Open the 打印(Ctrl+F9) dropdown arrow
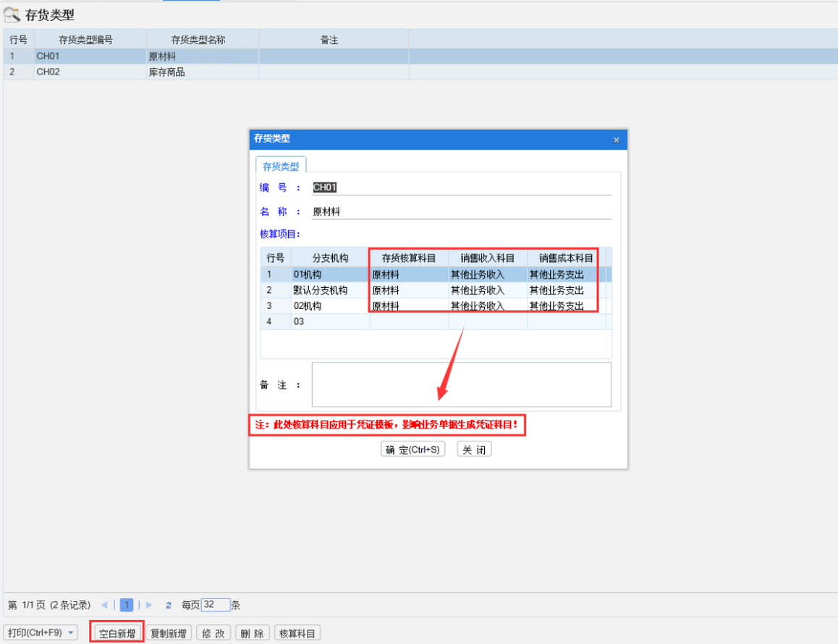Image resolution: width=838 pixels, height=644 pixels. point(71,633)
